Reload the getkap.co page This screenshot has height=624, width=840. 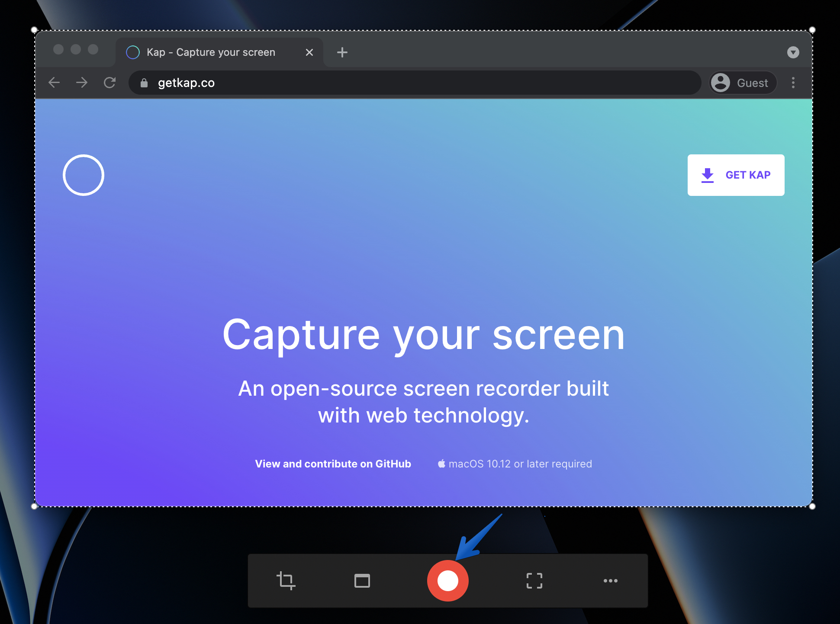(109, 82)
